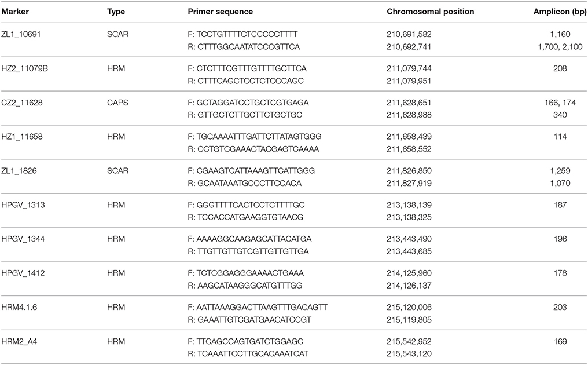
Task: Click the Type column header
Action: tap(116, 12)
